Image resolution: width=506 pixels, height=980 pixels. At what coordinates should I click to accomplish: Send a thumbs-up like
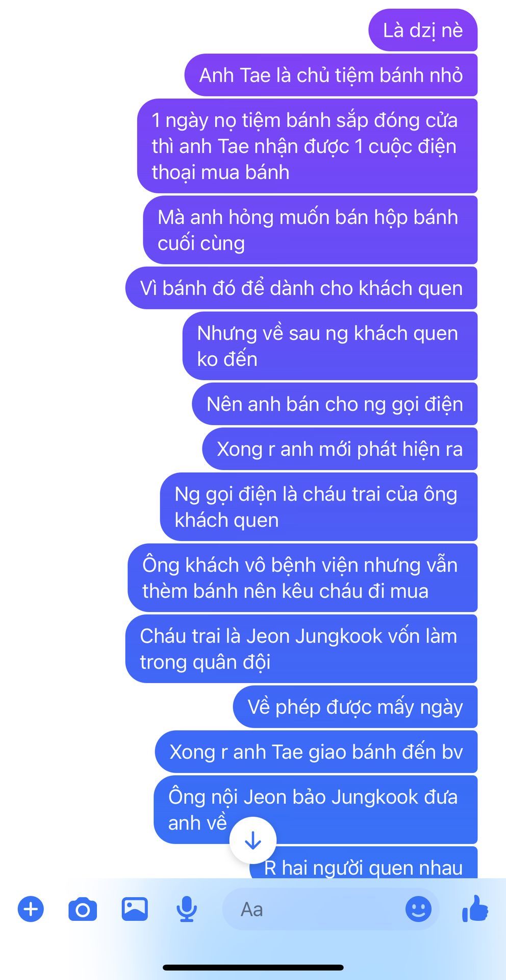[x=474, y=909]
